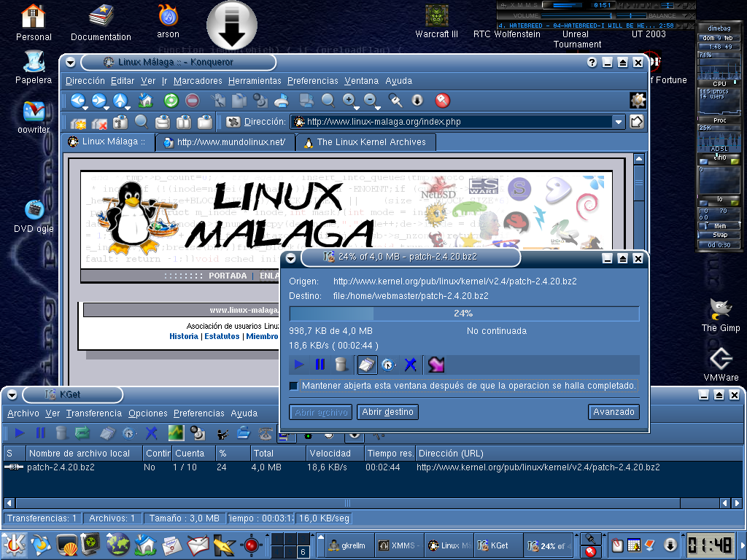Print page using printer icon

pos(282,101)
